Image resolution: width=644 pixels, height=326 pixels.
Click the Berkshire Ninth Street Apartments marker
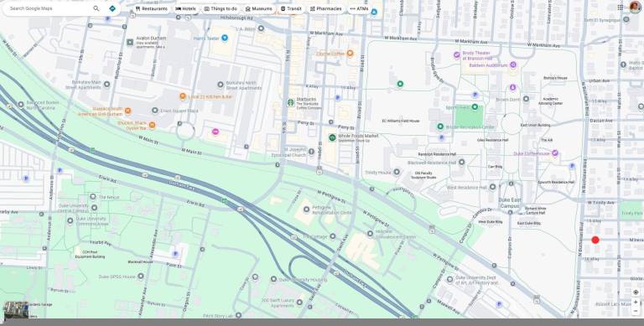[221, 85]
